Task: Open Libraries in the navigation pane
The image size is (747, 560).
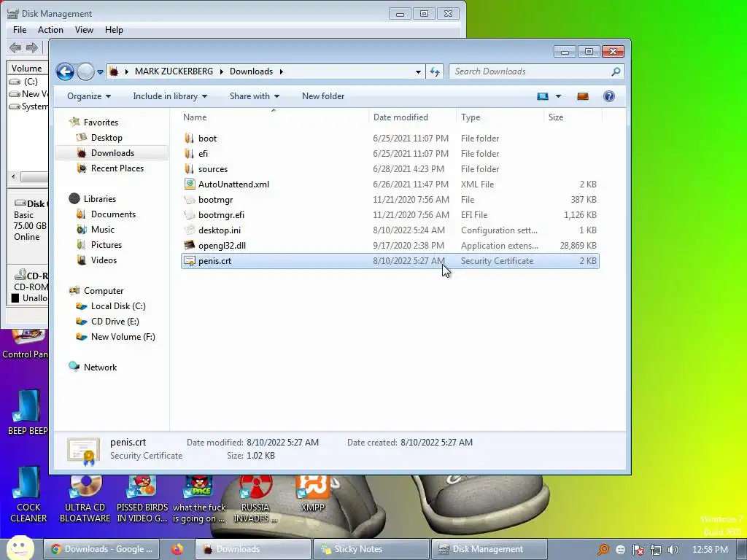Action: pyautogui.click(x=99, y=199)
